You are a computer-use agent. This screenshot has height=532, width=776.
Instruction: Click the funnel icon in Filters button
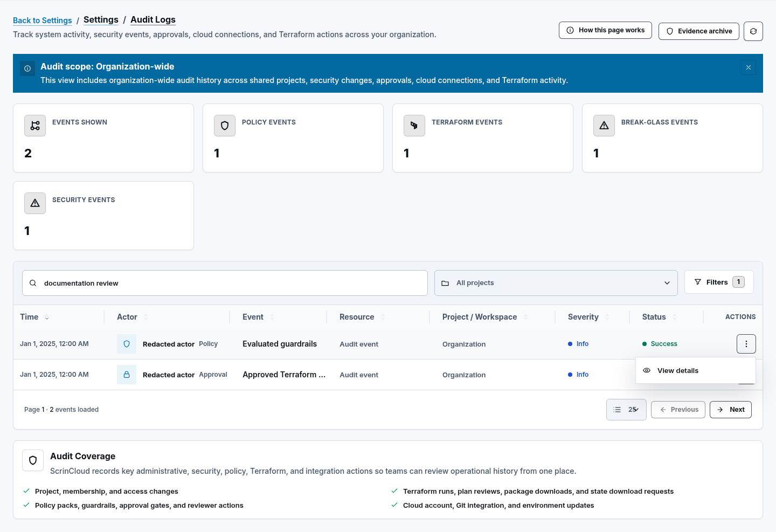tap(698, 282)
